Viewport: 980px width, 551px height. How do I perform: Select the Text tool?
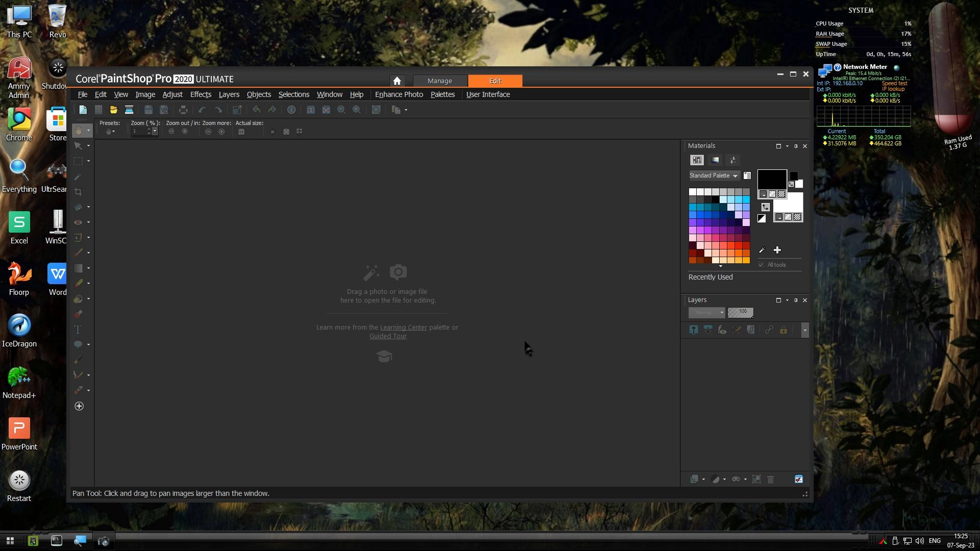[x=78, y=330]
